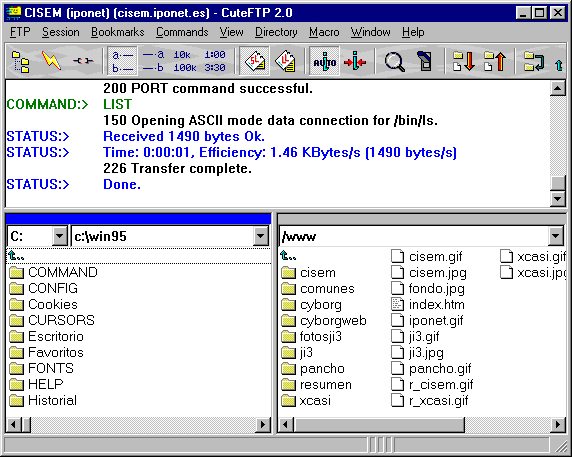Click the red-arrows i transfer mode icon
The width and height of the screenshot is (572, 457).
pos(355,61)
